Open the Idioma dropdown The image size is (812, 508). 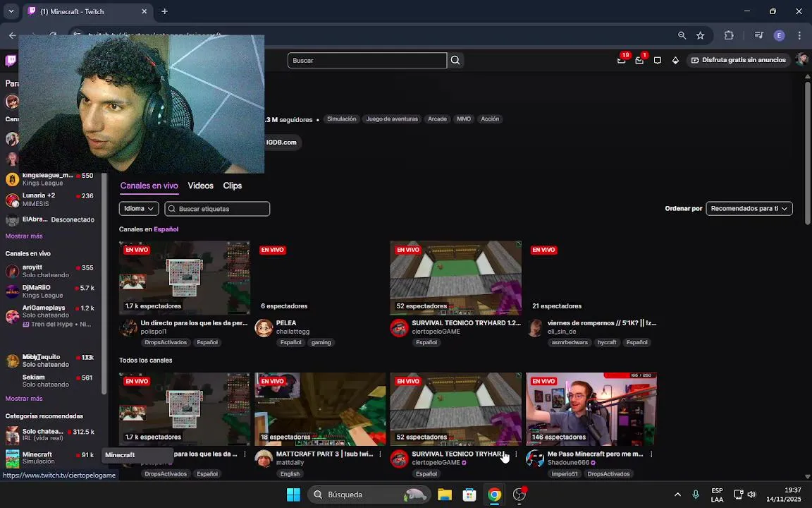(139, 208)
